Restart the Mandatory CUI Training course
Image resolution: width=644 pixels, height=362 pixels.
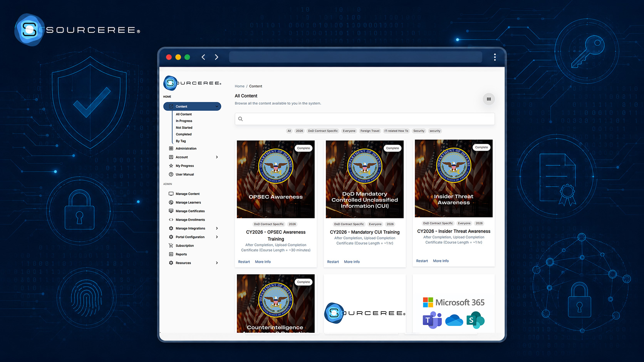tap(333, 262)
